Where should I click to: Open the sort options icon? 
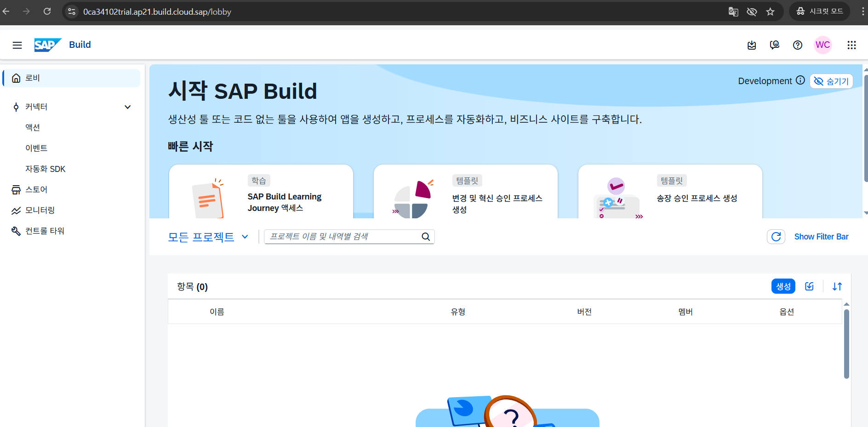pos(837,286)
